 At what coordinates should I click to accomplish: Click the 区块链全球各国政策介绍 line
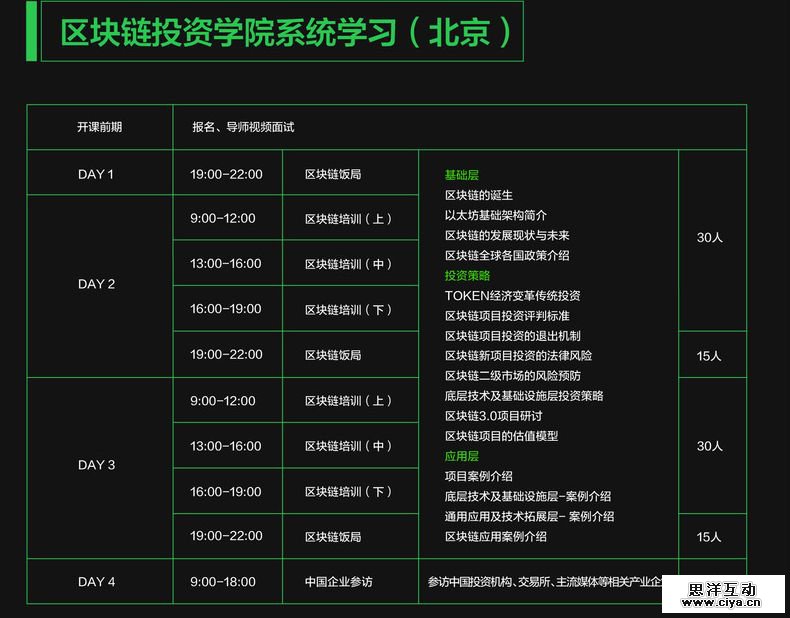tap(507, 255)
